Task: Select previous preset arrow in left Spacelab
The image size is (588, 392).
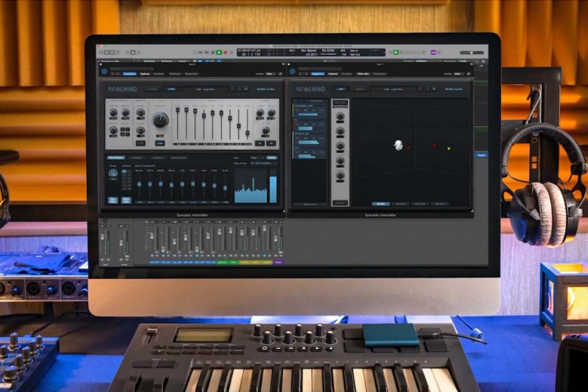Action: click(233, 89)
